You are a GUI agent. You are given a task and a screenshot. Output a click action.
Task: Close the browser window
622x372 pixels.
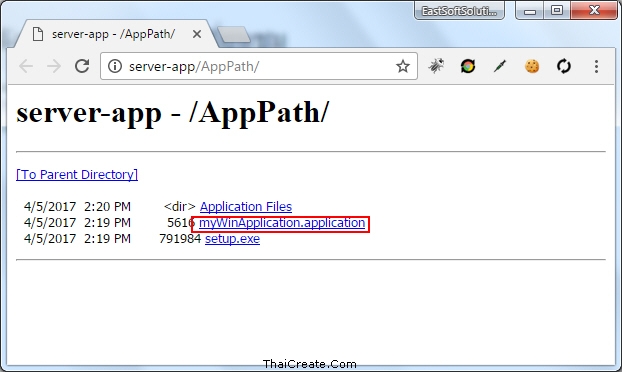(x=594, y=10)
